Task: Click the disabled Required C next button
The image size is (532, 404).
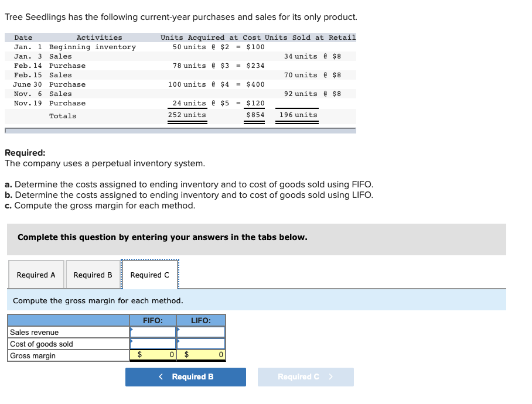Action: [306, 377]
